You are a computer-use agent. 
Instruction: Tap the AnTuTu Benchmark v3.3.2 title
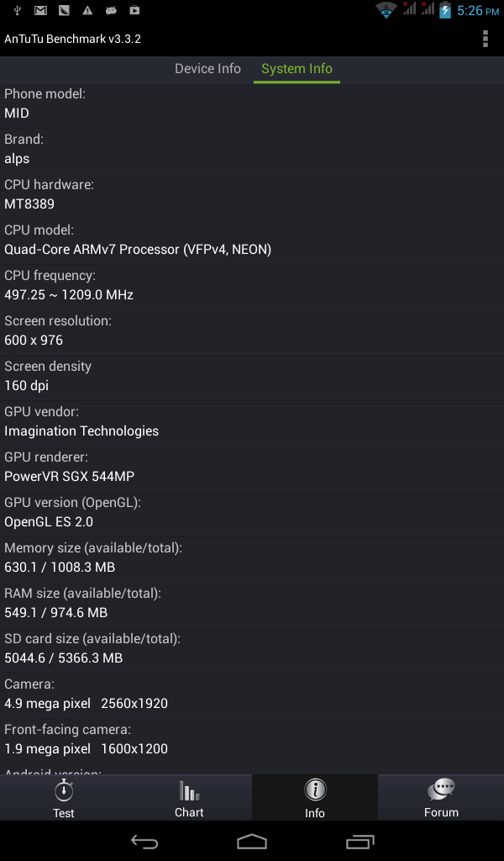click(x=72, y=39)
